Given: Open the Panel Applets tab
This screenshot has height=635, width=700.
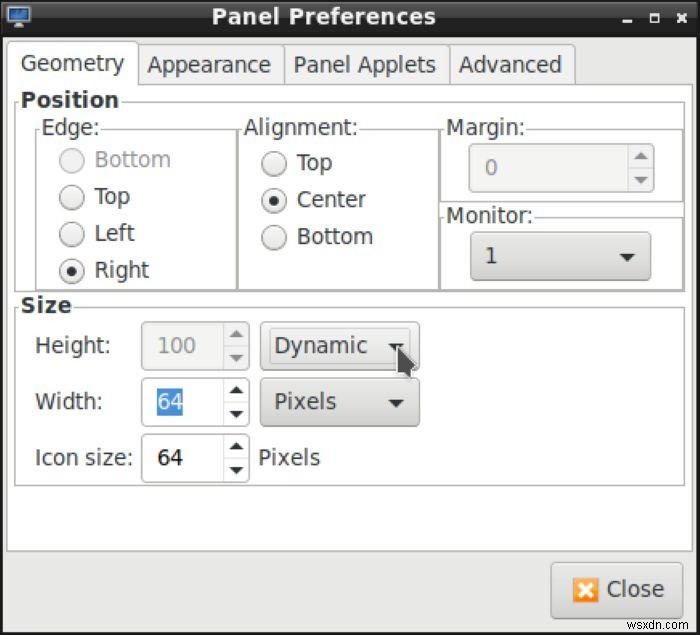Looking at the screenshot, I should point(364,65).
